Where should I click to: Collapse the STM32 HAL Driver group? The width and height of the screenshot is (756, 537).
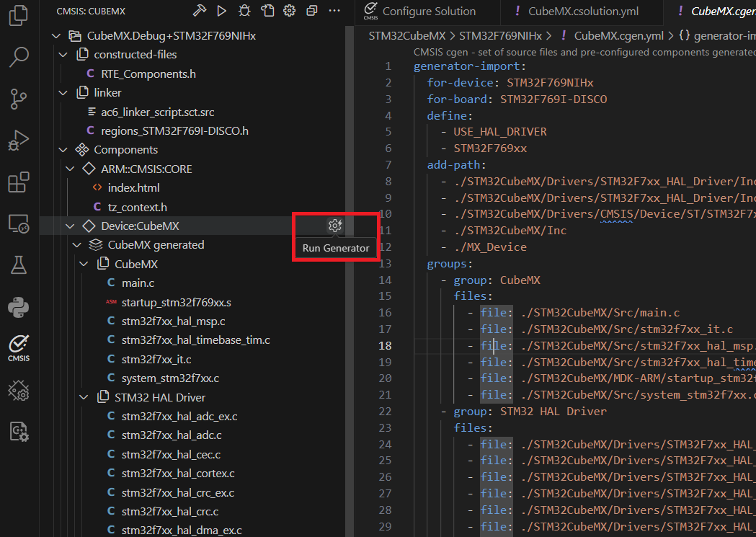[84, 398]
